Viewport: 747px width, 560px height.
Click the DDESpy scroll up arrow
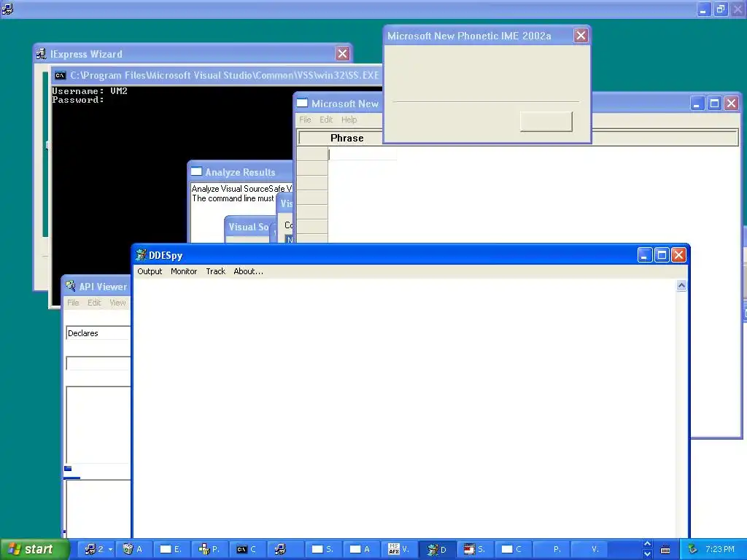681,286
